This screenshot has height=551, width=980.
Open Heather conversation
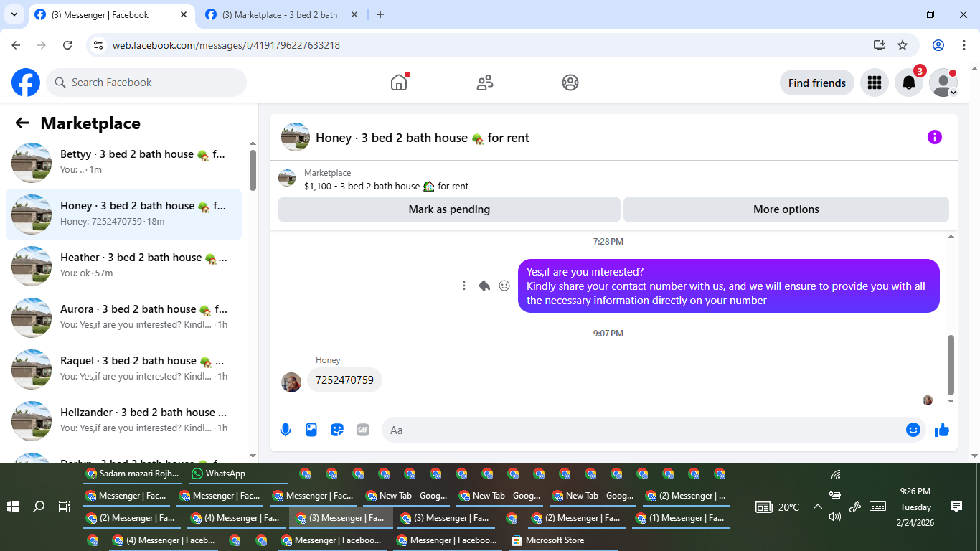(x=123, y=266)
